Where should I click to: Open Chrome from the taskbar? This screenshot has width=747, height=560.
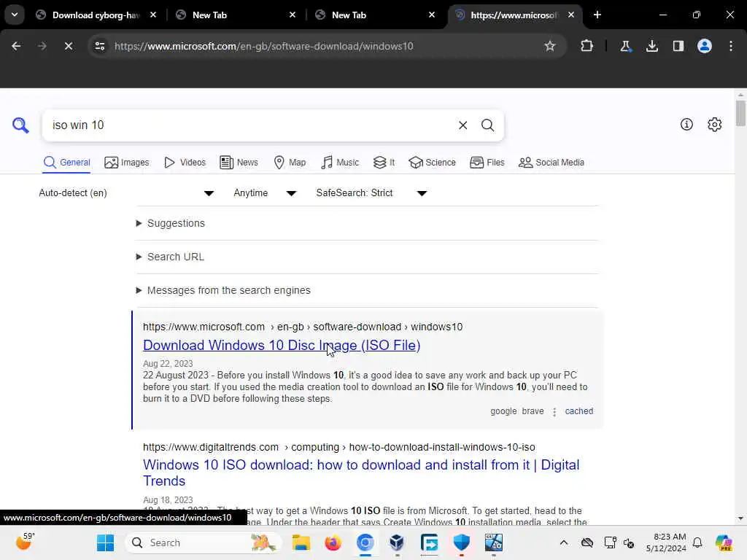[x=365, y=542]
